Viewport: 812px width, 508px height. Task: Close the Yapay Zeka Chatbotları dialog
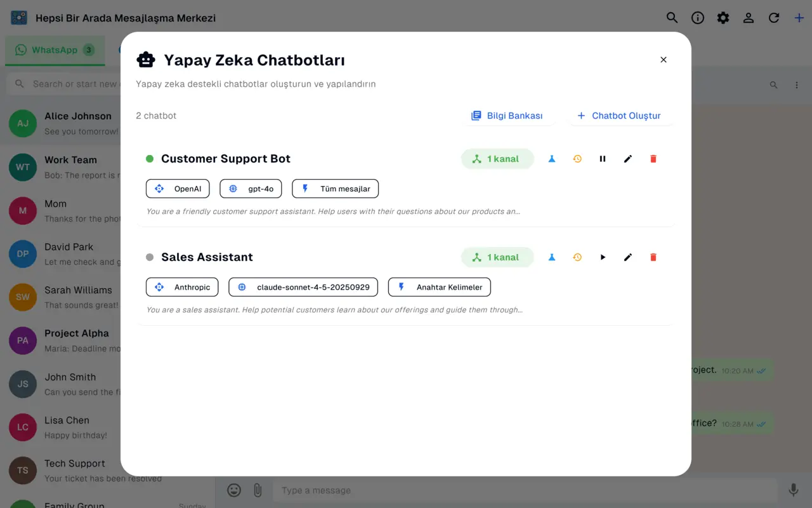[664, 60]
